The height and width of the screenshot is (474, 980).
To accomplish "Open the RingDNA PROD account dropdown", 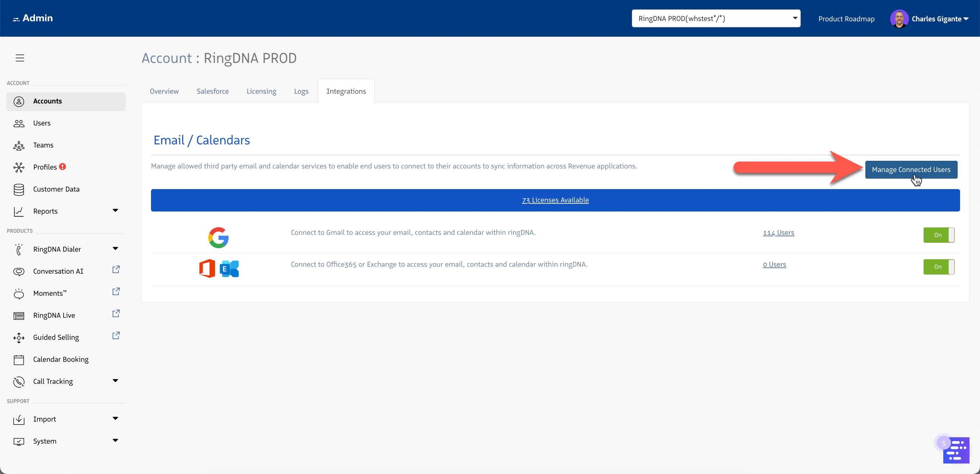I will click(x=716, y=18).
